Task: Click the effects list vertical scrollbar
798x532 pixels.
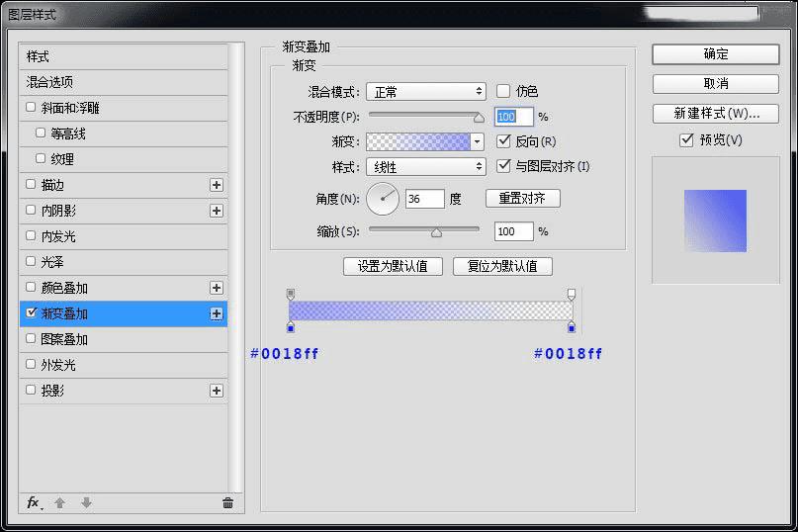Action: [235, 267]
